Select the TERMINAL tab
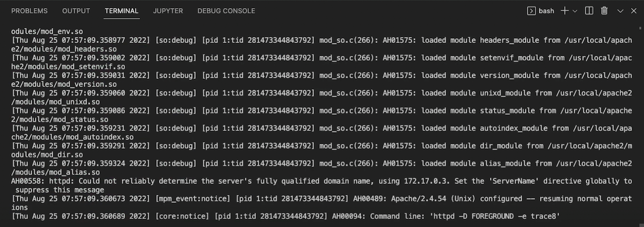This screenshot has height=227, width=644. pos(122,11)
